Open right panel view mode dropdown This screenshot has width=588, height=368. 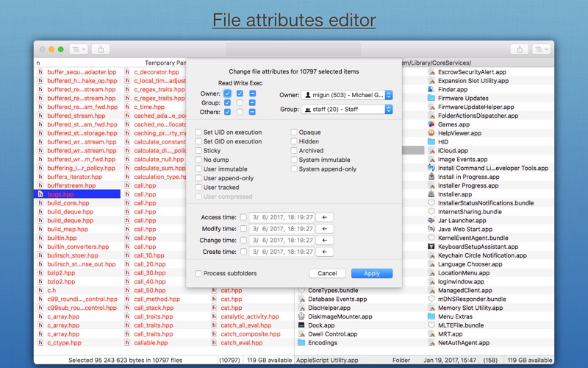541,49
